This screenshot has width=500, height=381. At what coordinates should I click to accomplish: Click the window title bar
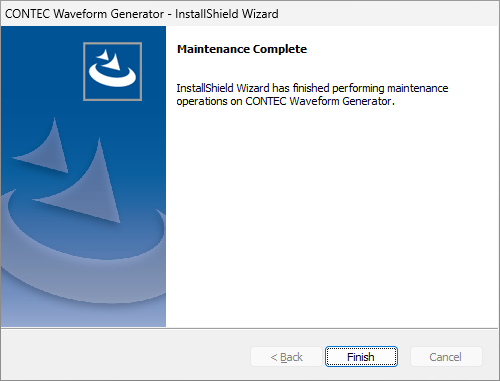(x=250, y=14)
